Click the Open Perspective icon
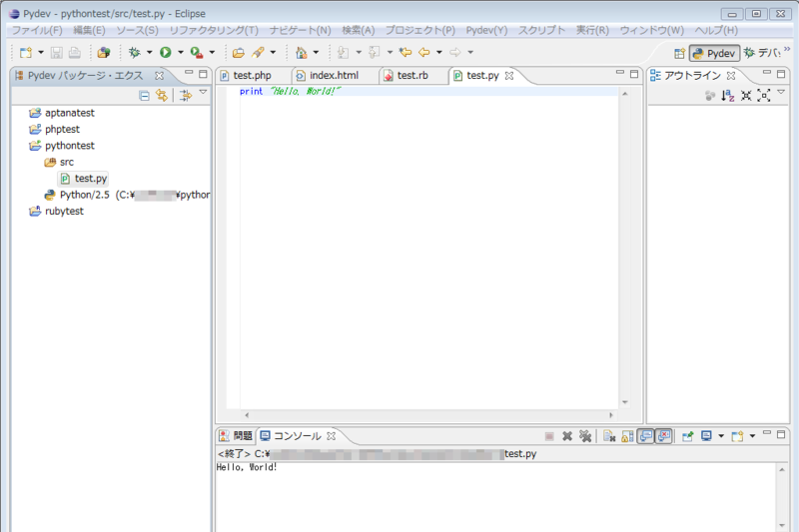This screenshot has height=532, width=799. pyautogui.click(x=679, y=53)
